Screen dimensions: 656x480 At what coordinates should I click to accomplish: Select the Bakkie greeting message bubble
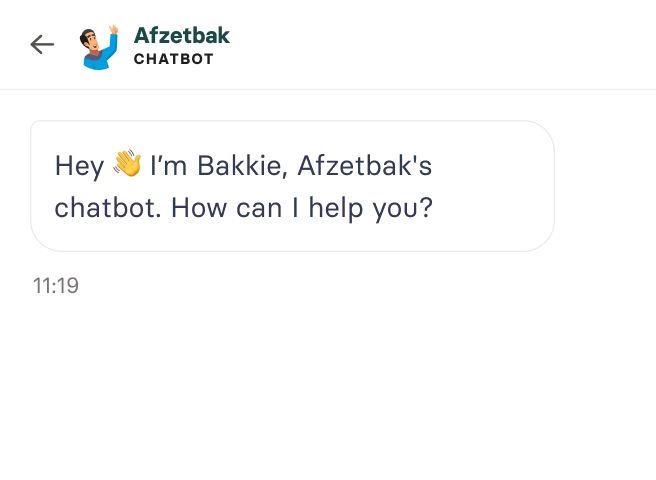pyautogui.click(x=292, y=186)
